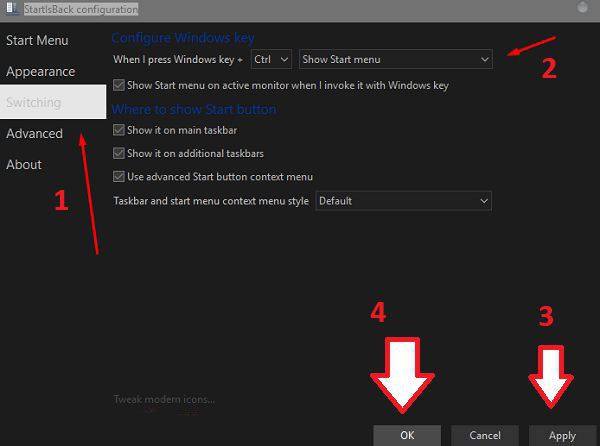Click the Tweak modern icons link

click(164, 399)
